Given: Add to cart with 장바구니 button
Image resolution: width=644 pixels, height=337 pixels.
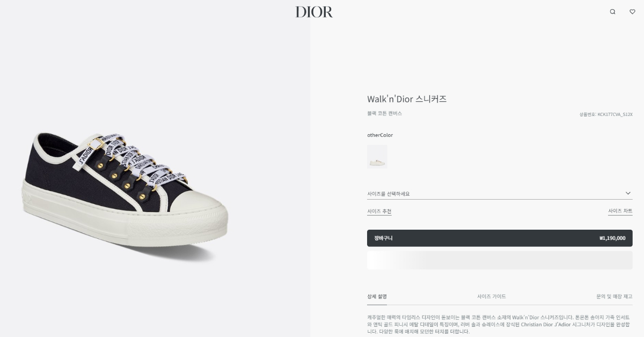Looking at the screenshot, I should pyautogui.click(x=500, y=238).
